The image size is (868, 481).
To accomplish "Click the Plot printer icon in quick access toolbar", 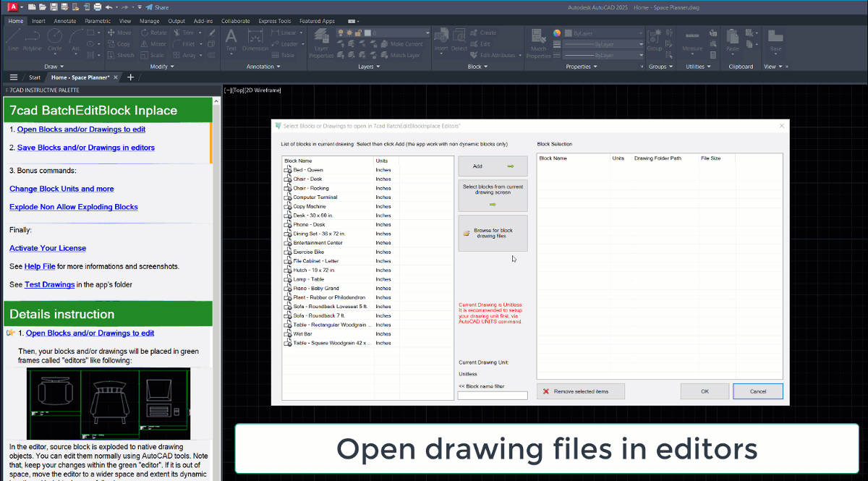I will click(x=98, y=7).
